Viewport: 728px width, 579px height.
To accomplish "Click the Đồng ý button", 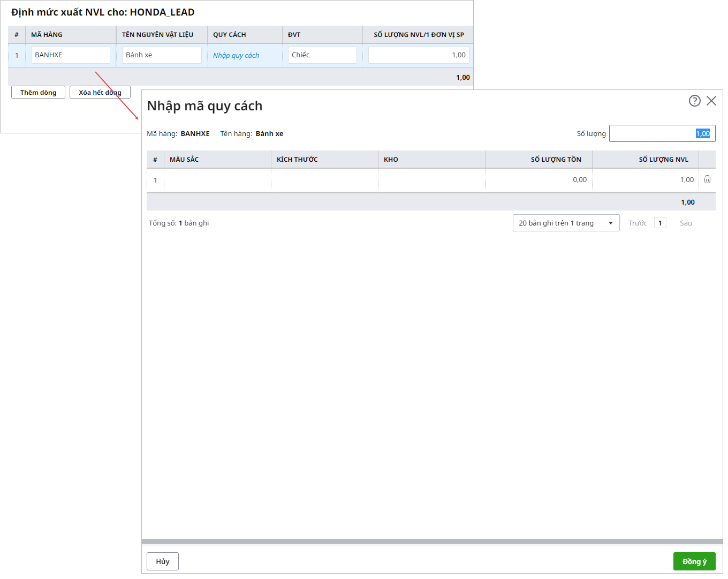I will (694, 561).
